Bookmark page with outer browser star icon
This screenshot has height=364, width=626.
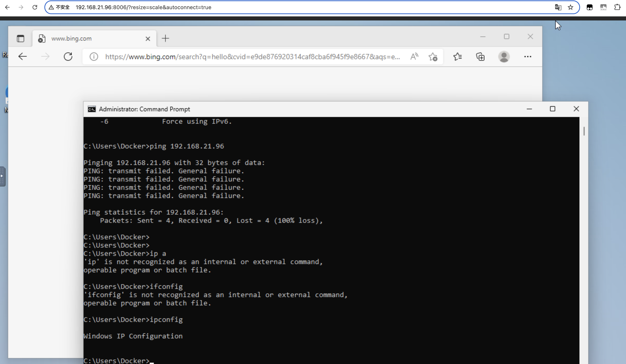pos(571,7)
